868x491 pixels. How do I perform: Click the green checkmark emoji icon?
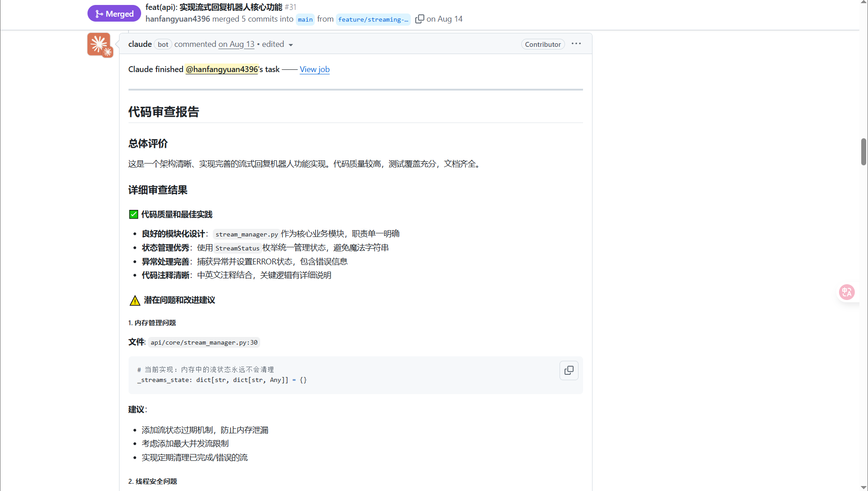pyautogui.click(x=133, y=214)
